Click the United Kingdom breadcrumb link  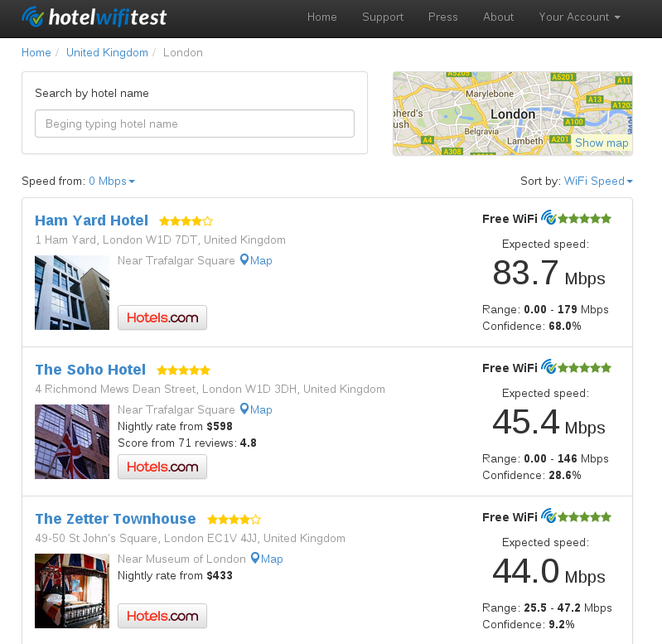(107, 52)
